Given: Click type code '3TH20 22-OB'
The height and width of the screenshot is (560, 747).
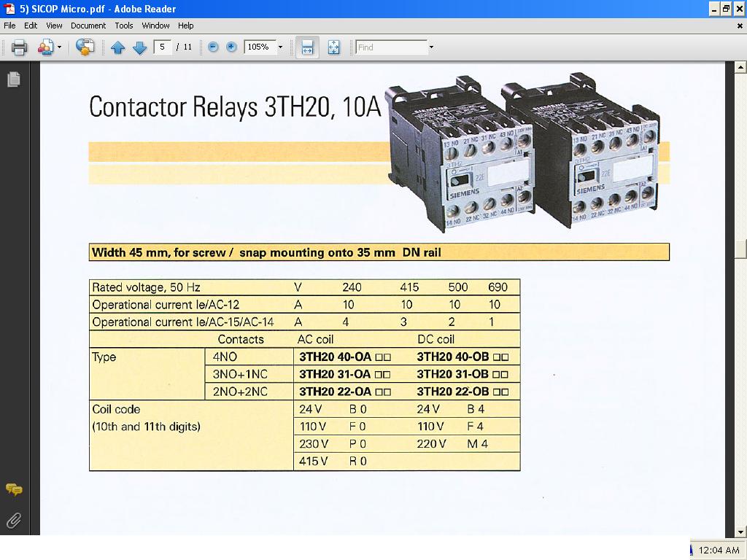Looking at the screenshot, I should coord(453,392).
